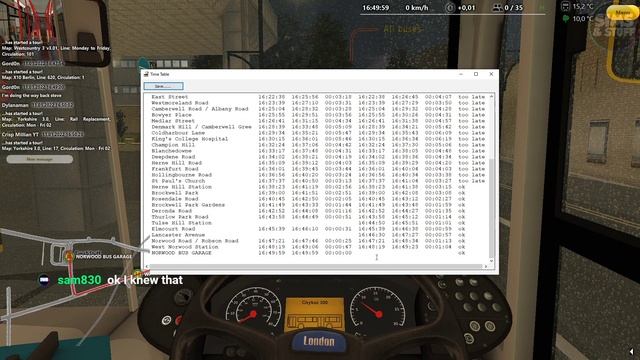Image resolution: width=640 pixels, height=360 pixels.
Task: Select the 'Blanchedowne' row
Action: [x=318, y=151]
